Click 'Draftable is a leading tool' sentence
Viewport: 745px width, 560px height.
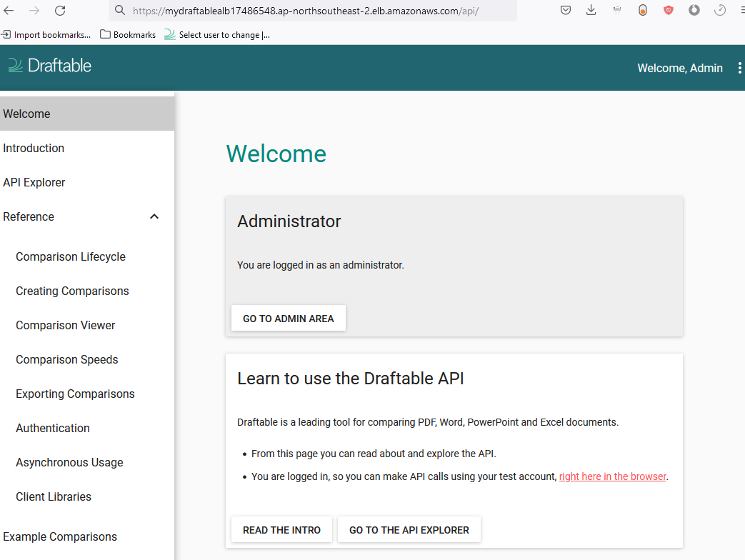(x=428, y=422)
